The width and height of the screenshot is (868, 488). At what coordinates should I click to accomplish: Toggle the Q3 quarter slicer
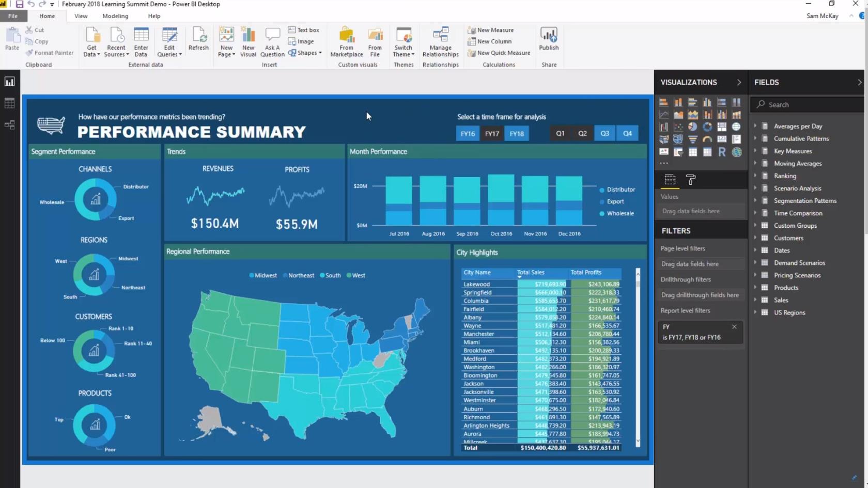tap(605, 133)
